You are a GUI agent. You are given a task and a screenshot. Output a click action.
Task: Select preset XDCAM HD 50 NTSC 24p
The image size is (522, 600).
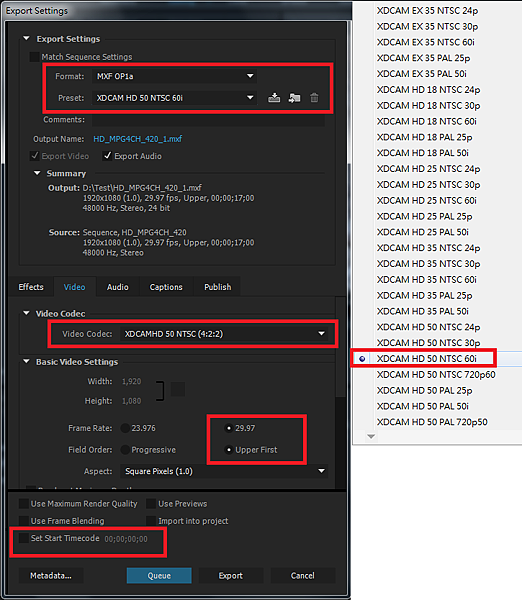point(429,327)
